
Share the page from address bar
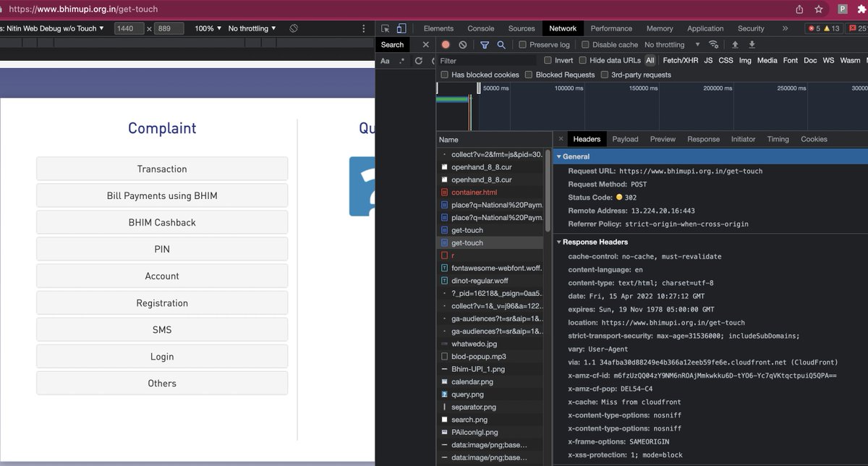(799, 9)
